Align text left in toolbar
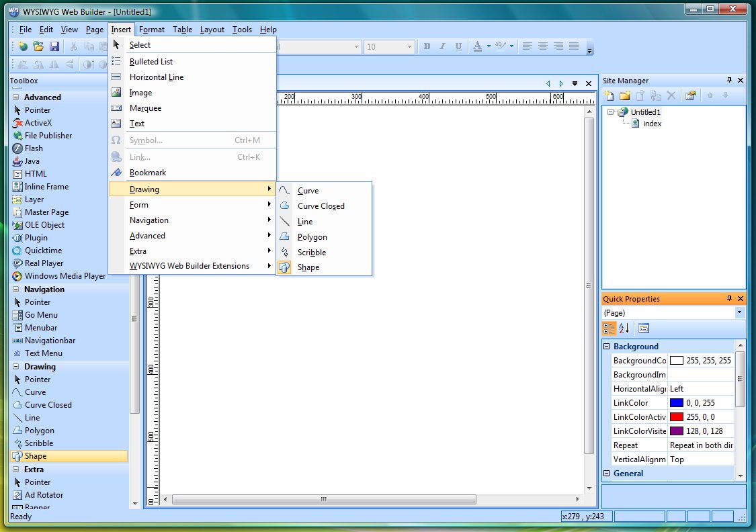This screenshot has height=532, width=756. pos(528,46)
